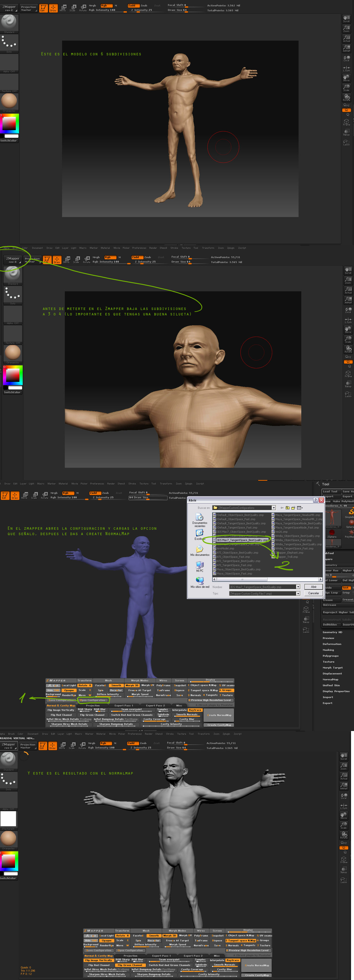The image size is (354, 980).
Task: Open Documentos recientes in the Abrir dialog
Action: [200, 520]
